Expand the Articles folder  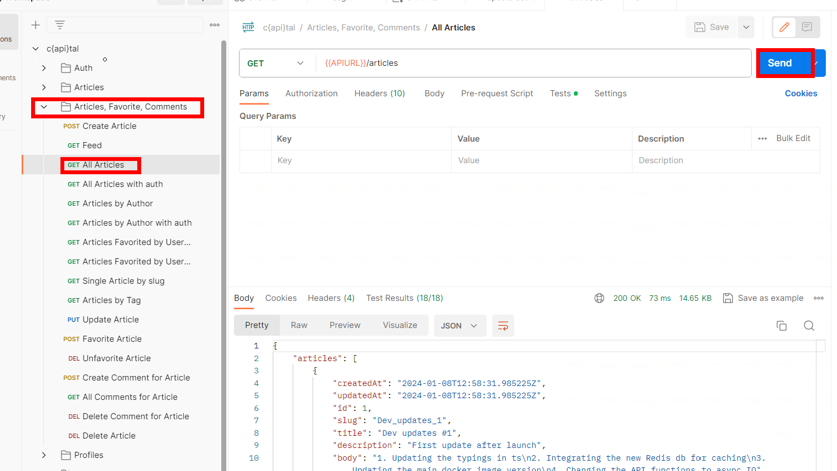(x=44, y=87)
